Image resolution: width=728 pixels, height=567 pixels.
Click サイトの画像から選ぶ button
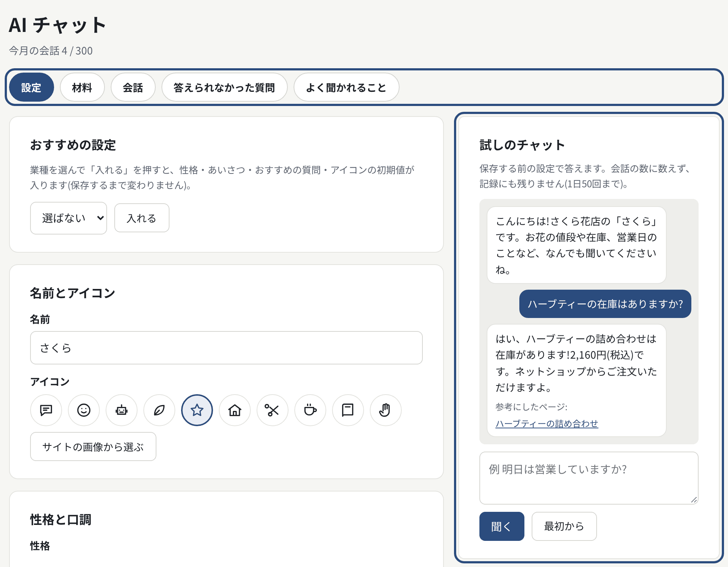(93, 446)
